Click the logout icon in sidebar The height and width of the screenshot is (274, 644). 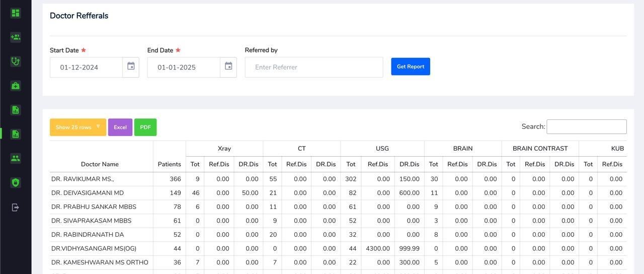16,207
